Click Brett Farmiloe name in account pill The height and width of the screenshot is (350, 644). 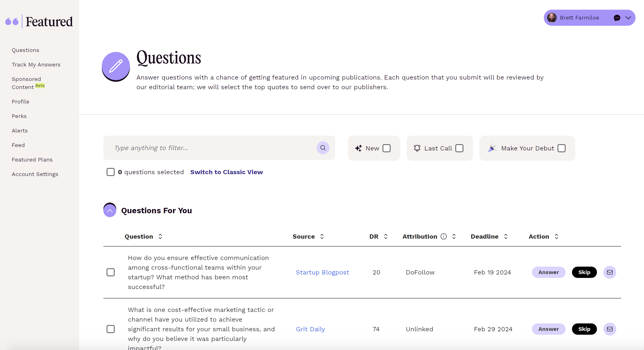[579, 18]
